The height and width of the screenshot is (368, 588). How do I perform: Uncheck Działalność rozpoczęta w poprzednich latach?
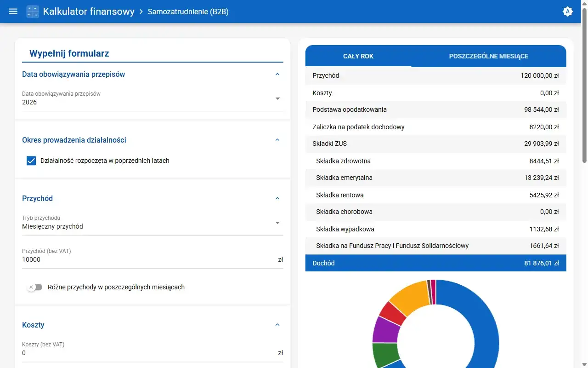31,161
